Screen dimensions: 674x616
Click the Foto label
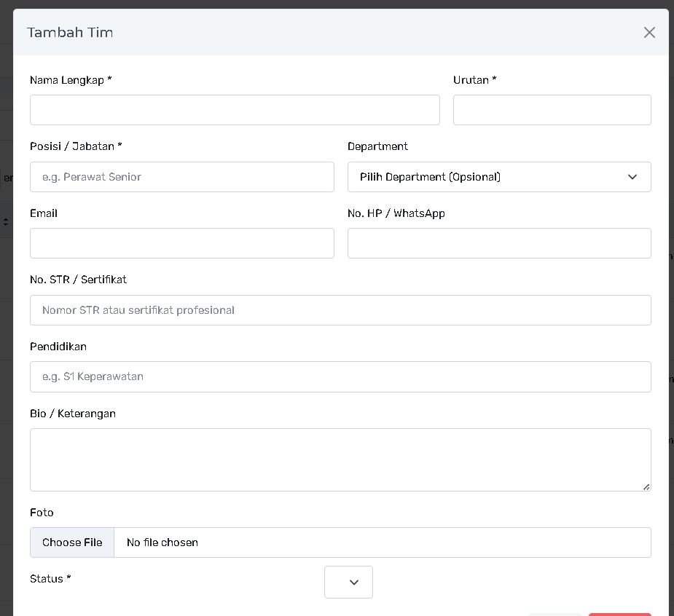coord(42,513)
